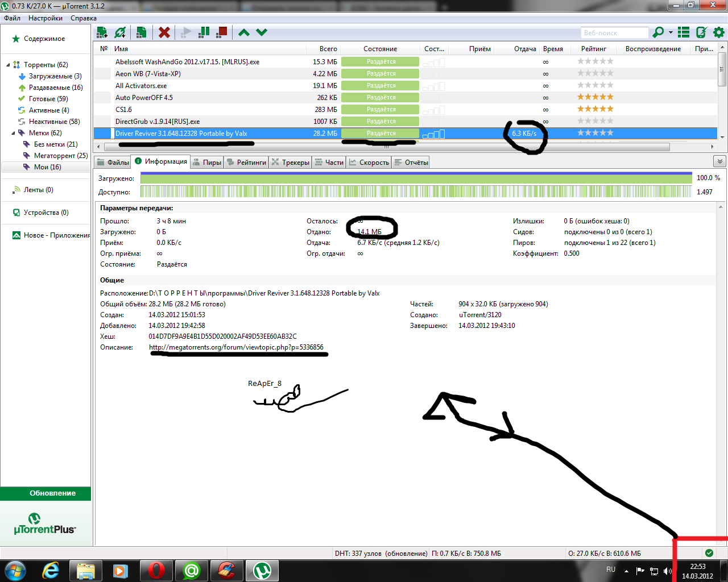Click the Create New Torrent icon
728x582 pixels.
pyautogui.click(x=142, y=32)
